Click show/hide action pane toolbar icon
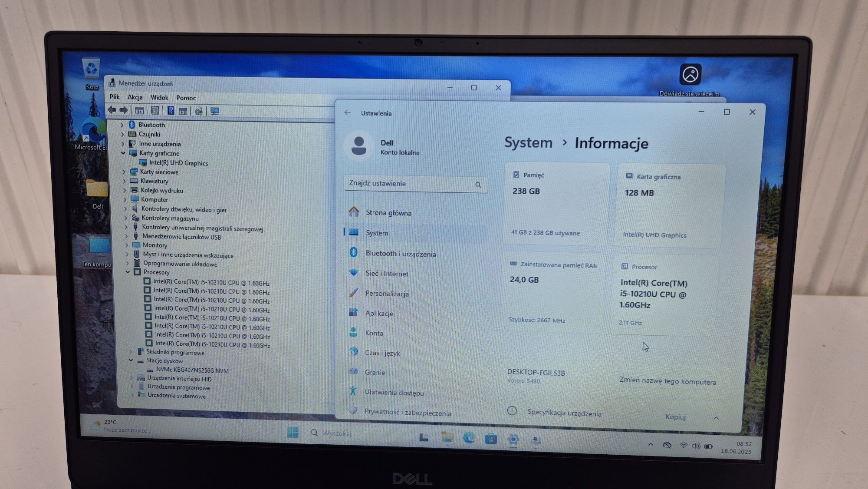 [183, 111]
